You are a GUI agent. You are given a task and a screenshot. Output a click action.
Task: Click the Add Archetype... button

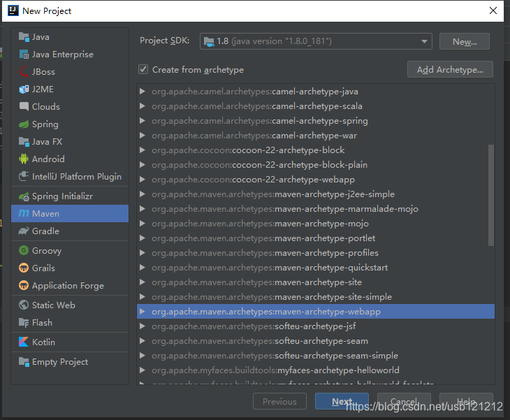coord(450,69)
